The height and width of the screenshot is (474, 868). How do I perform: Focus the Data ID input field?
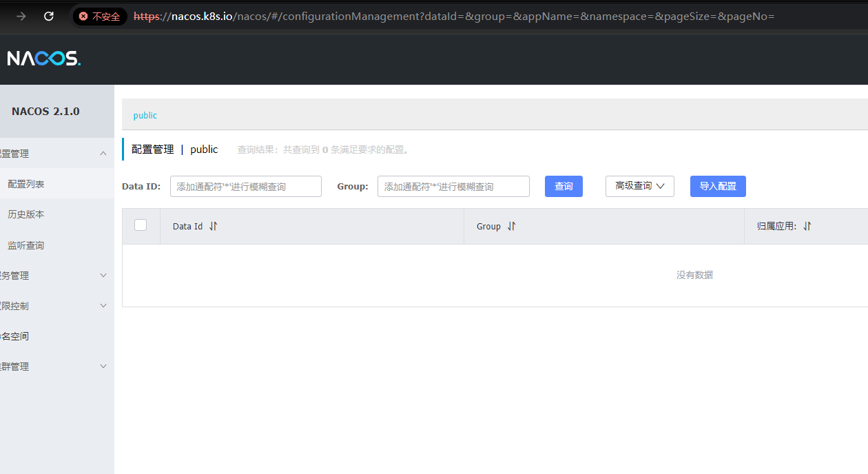pyautogui.click(x=246, y=186)
